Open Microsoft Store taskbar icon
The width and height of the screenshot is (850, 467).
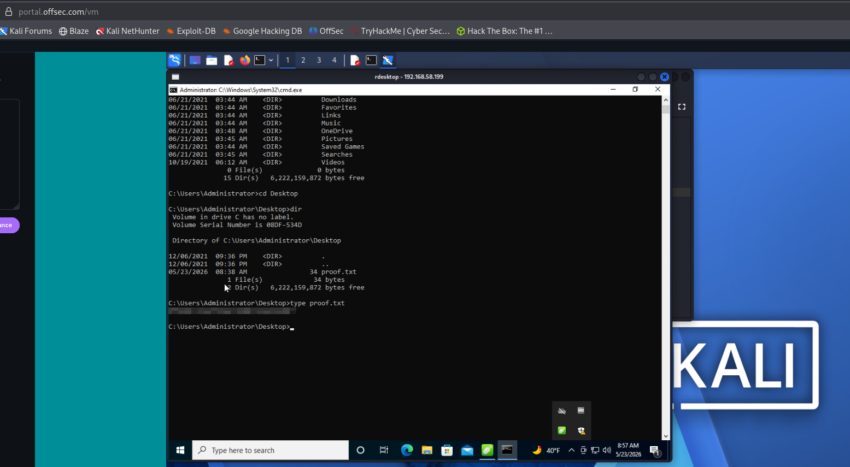(x=447, y=450)
